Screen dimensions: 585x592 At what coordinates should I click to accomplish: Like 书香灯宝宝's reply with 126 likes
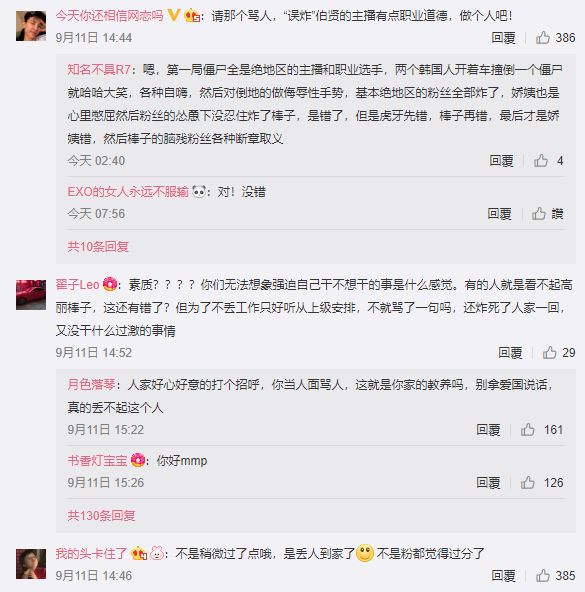[528, 483]
